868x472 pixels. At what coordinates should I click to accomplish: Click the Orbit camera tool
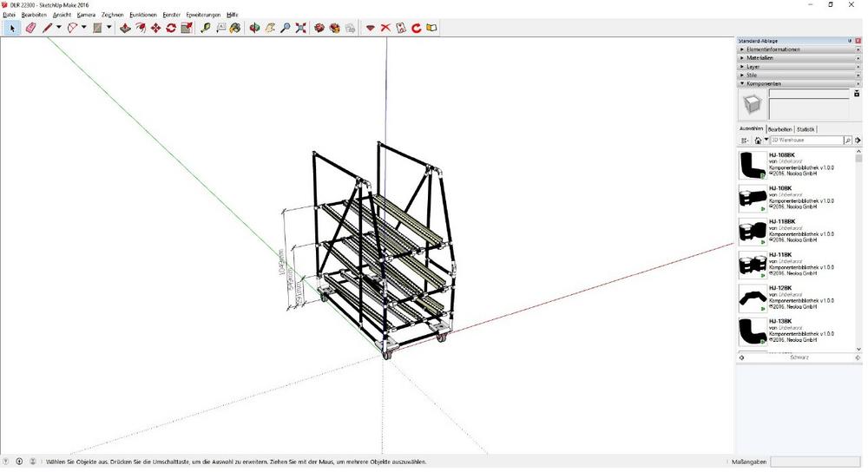pos(254,28)
